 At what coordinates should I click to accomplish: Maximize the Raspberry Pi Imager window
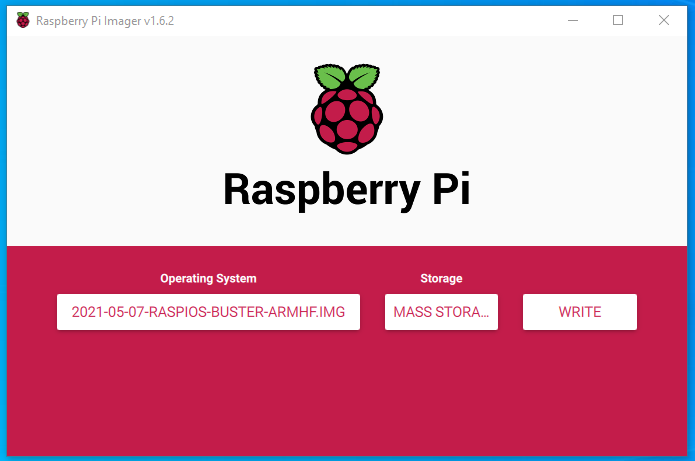click(618, 20)
